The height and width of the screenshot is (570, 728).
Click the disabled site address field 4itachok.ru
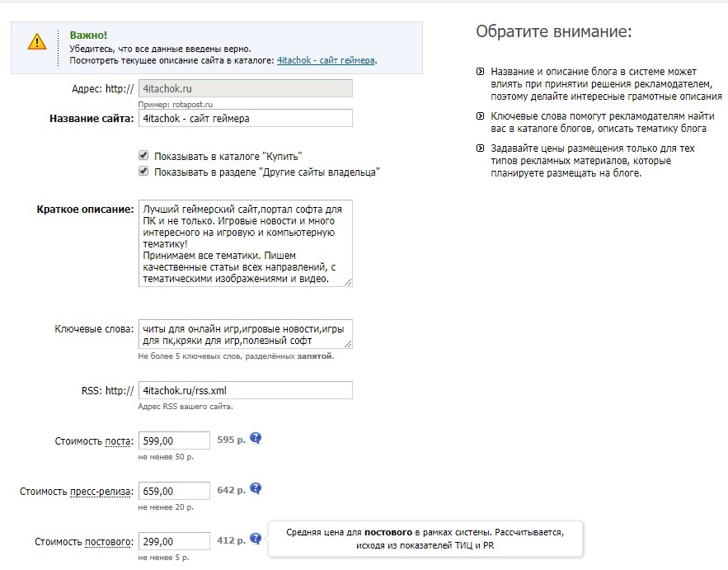coord(245,87)
